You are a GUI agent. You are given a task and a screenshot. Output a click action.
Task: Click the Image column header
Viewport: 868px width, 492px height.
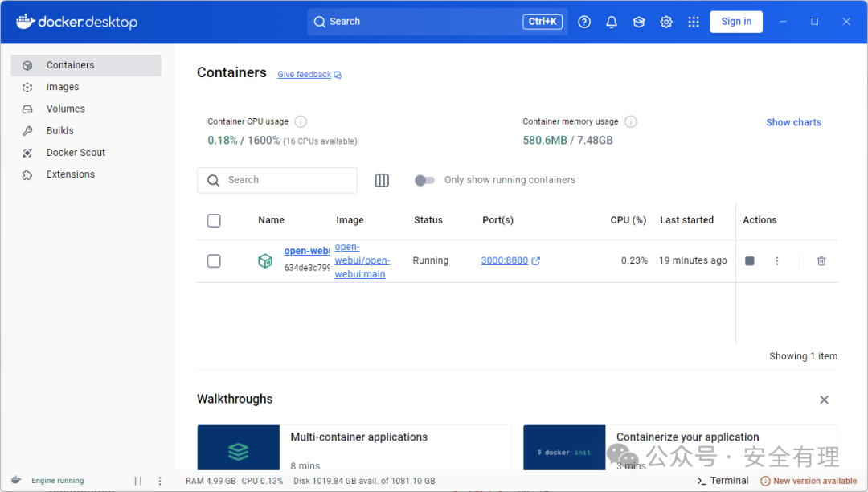pos(350,220)
